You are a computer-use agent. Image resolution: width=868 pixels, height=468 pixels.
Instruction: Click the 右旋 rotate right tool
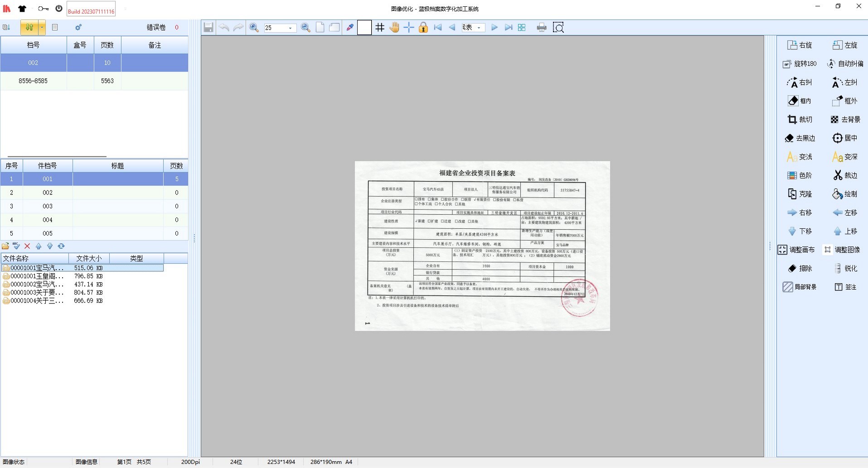click(800, 45)
